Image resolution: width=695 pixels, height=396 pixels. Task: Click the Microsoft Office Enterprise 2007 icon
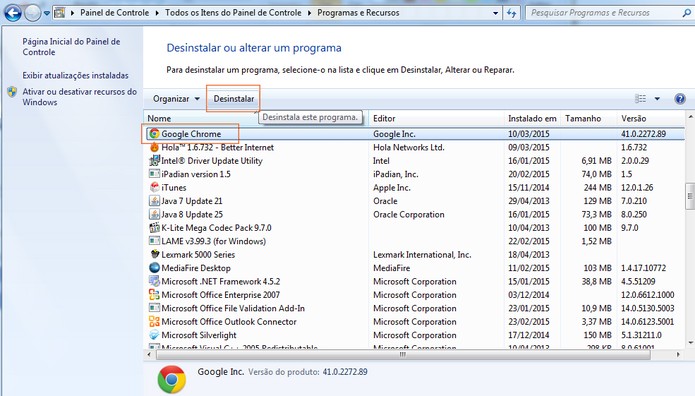point(154,294)
